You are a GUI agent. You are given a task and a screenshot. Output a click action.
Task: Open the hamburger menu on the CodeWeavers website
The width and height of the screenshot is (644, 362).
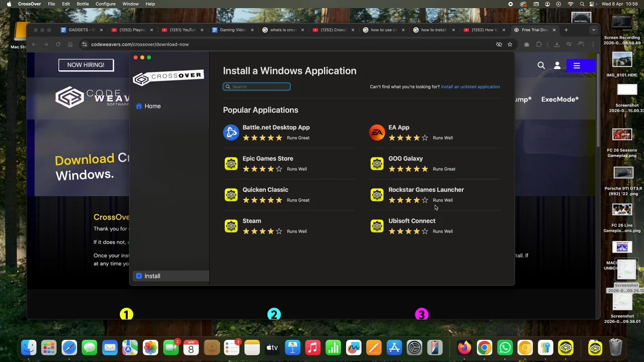point(577,65)
